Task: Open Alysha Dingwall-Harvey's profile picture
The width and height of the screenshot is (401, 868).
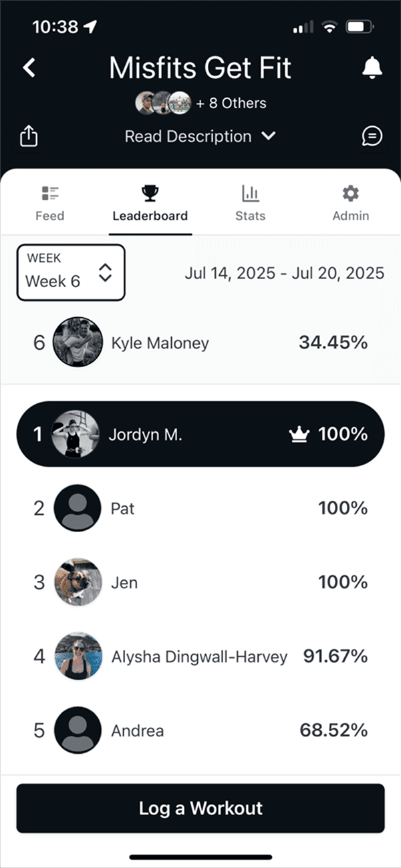Action: 78,656
